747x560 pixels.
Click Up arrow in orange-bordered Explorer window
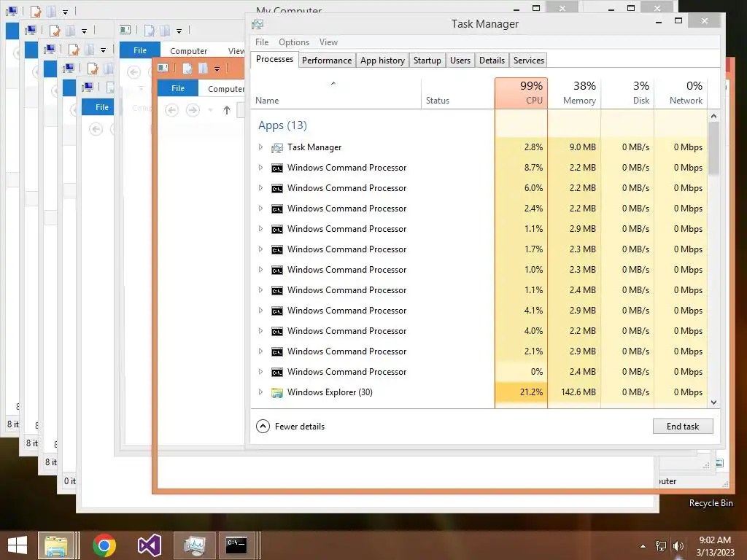pos(227,111)
